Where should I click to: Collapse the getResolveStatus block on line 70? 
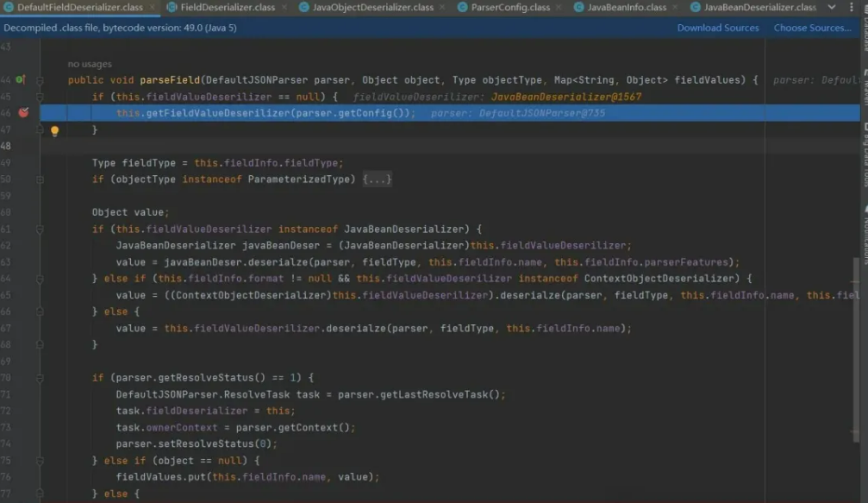click(40, 378)
